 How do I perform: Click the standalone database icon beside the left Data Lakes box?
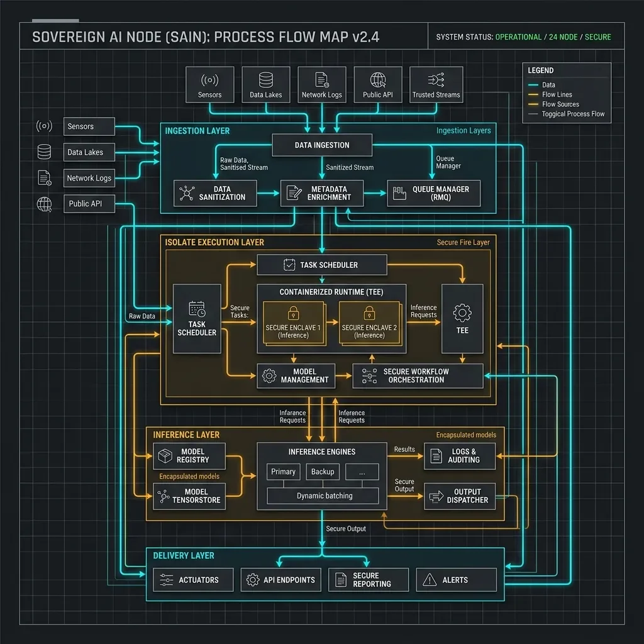click(x=45, y=152)
